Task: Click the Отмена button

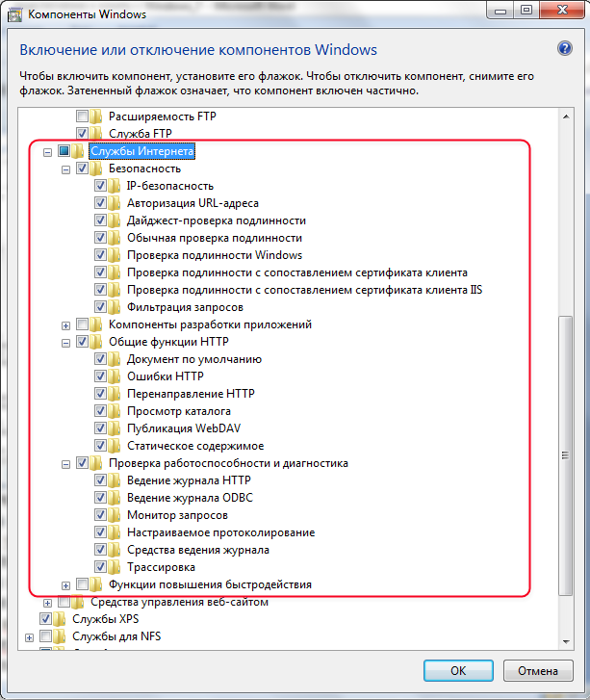Action: point(538,670)
